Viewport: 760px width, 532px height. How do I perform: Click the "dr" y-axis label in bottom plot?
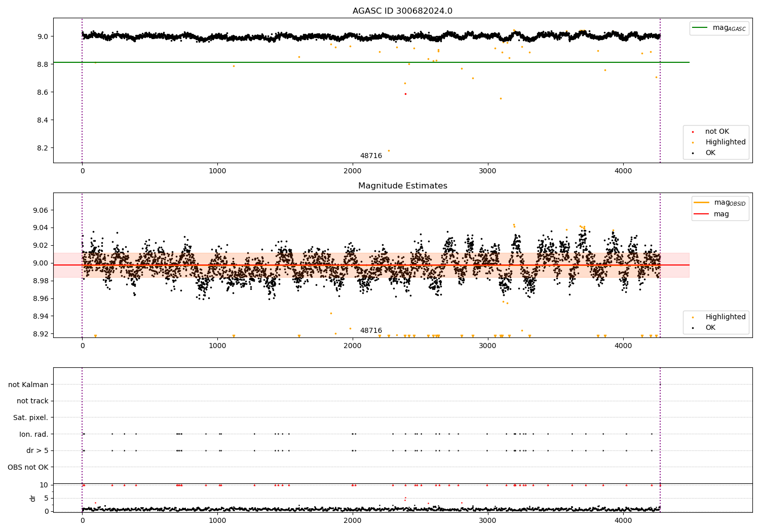[x=33, y=498]
